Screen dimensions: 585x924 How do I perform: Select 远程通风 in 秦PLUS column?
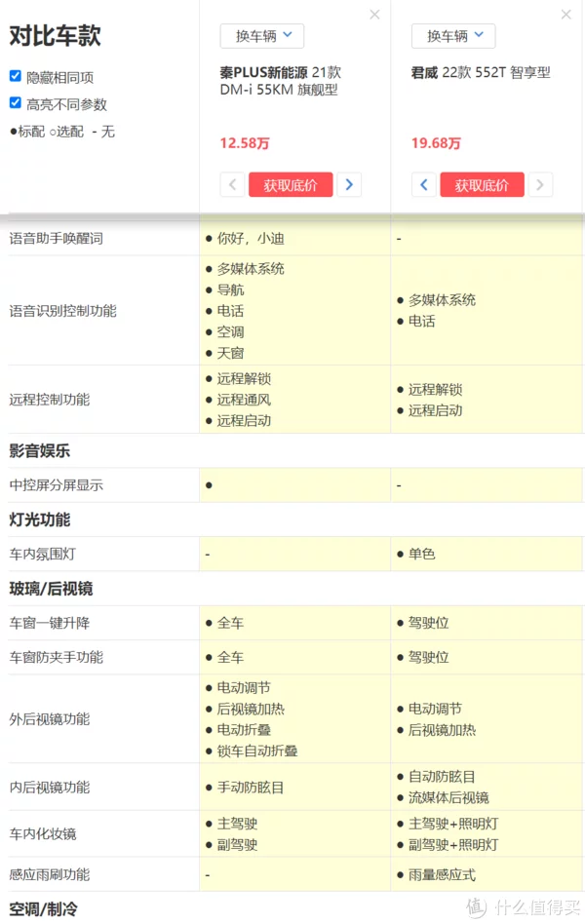tap(244, 400)
